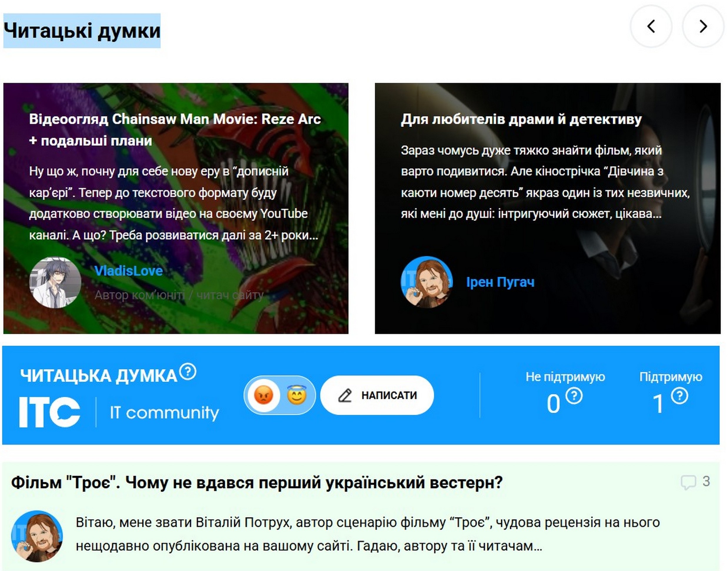Open the ITC logo in blue banner
Screen dimensions: 728x571
click(49, 412)
